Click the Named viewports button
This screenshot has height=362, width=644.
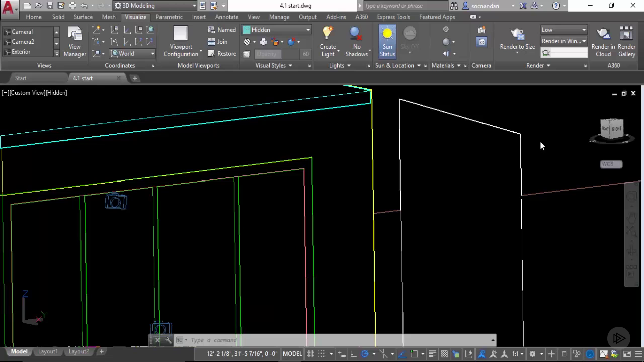222,30
